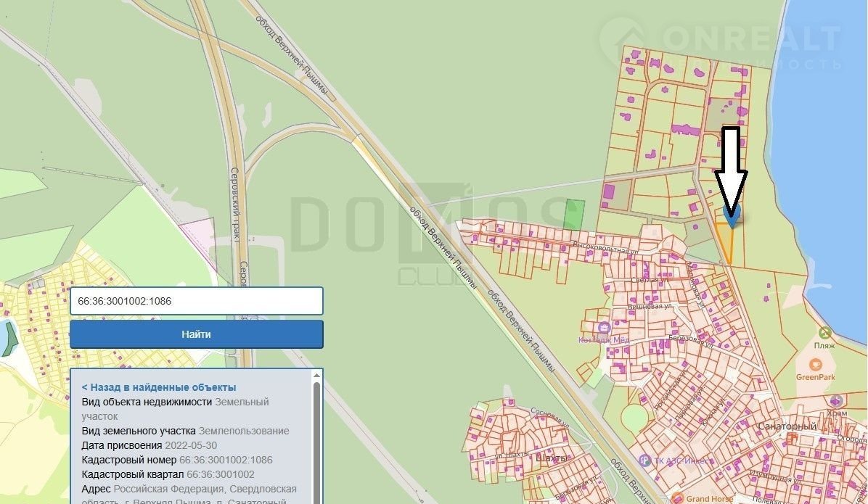Select the orange highlighted land parcel

click(726, 243)
